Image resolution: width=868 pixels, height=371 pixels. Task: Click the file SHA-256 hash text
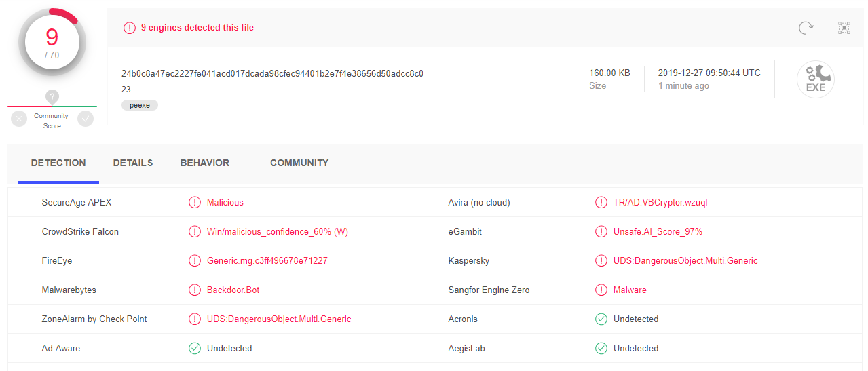[272, 74]
